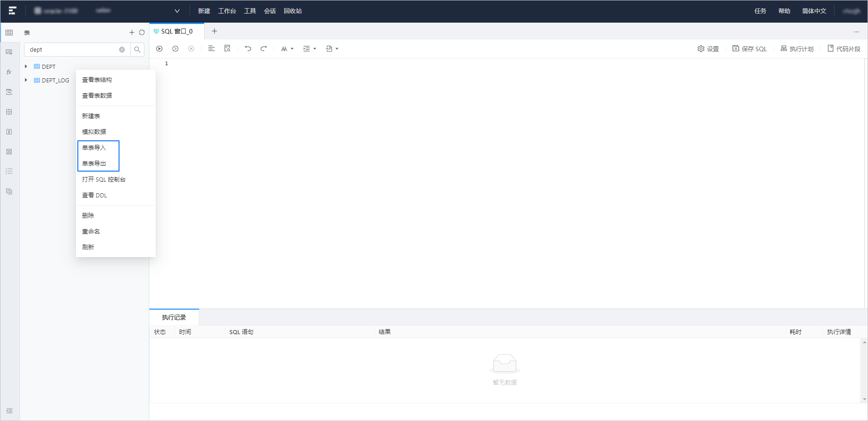Click the search magnifier beside dept field

137,50
